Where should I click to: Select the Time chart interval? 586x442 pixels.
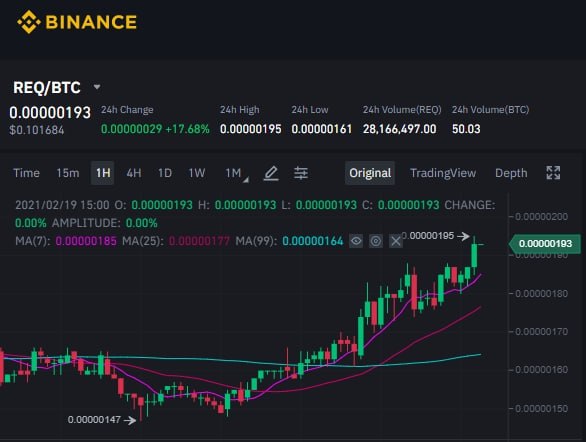(x=27, y=173)
